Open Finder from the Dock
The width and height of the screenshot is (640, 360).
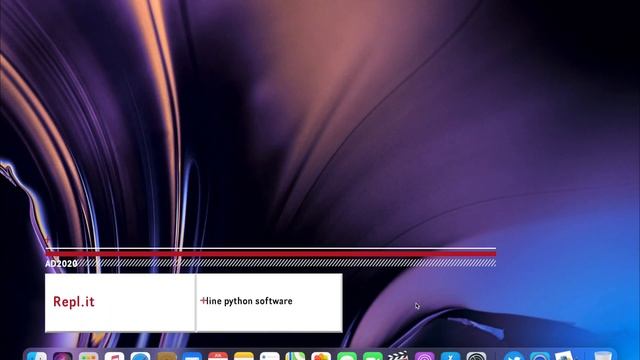point(37,356)
